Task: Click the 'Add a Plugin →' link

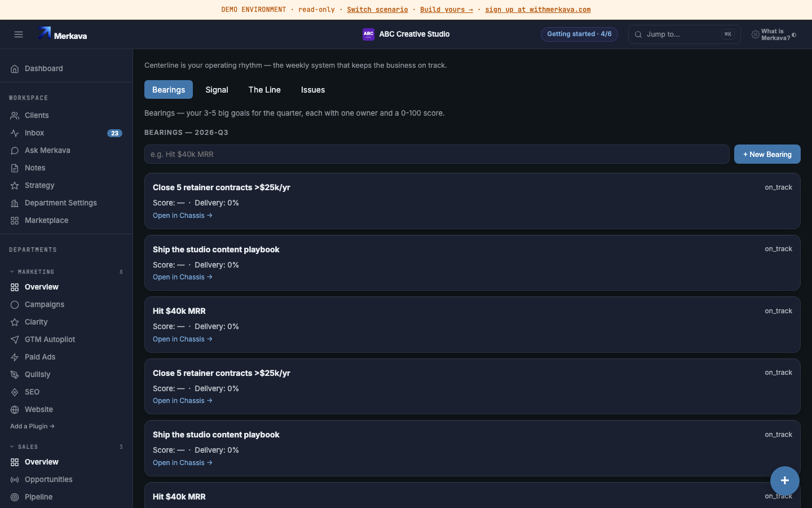Action: 32,427
